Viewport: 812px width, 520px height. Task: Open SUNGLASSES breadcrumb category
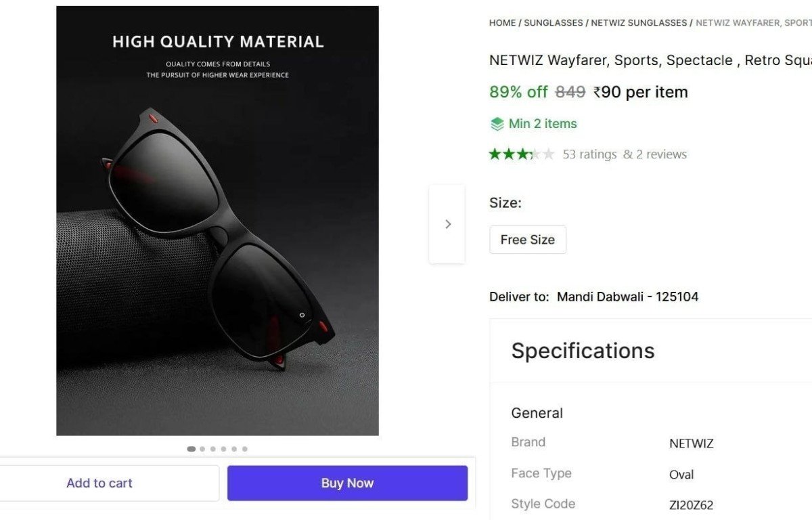(x=553, y=23)
